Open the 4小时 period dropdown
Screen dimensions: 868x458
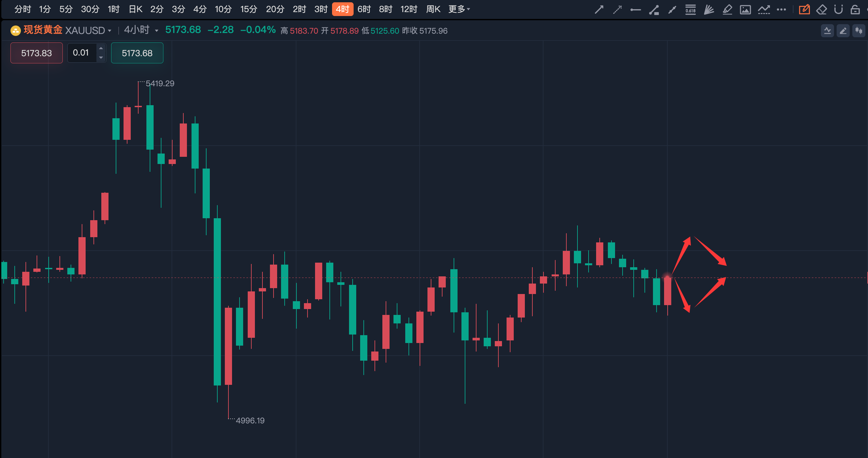point(156,31)
